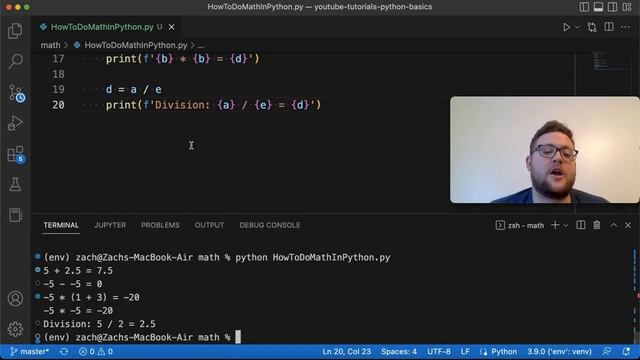Open the Manage settings gear
The height and width of the screenshot is (360, 640).
15,329
